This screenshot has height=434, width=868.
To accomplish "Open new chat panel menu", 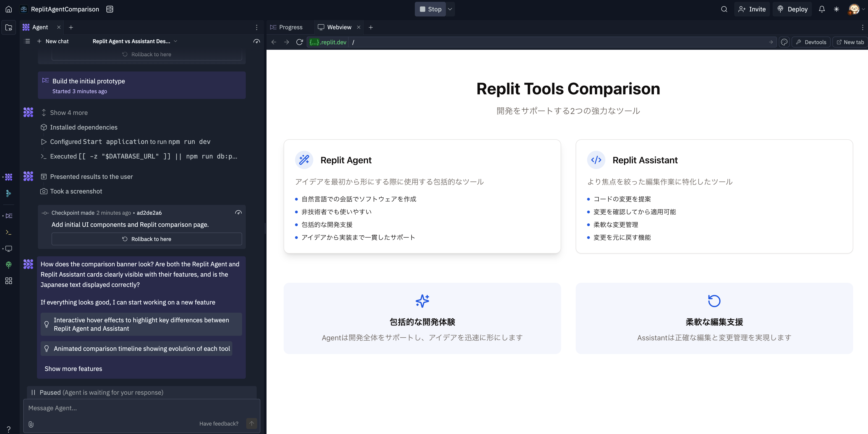I will (27, 41).
